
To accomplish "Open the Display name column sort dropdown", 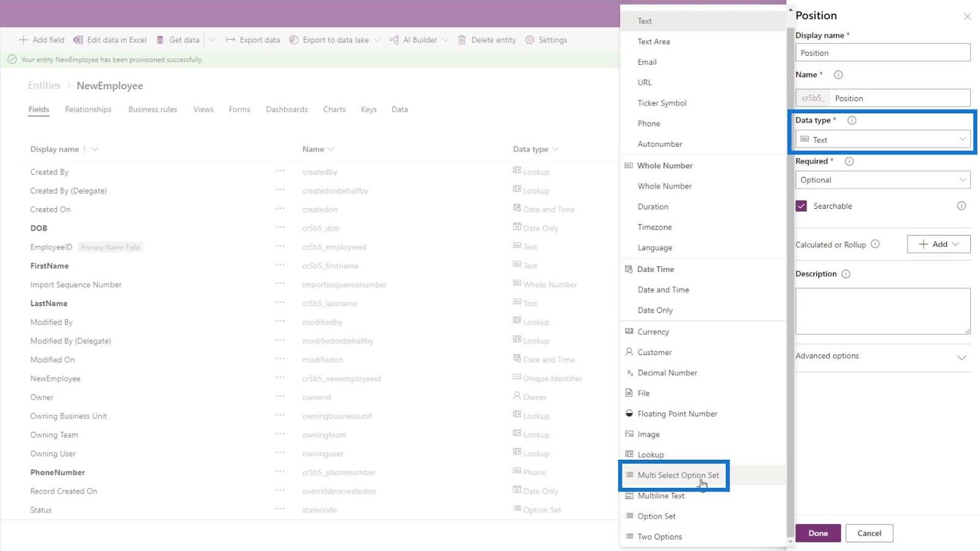I will tap(95, 149).
